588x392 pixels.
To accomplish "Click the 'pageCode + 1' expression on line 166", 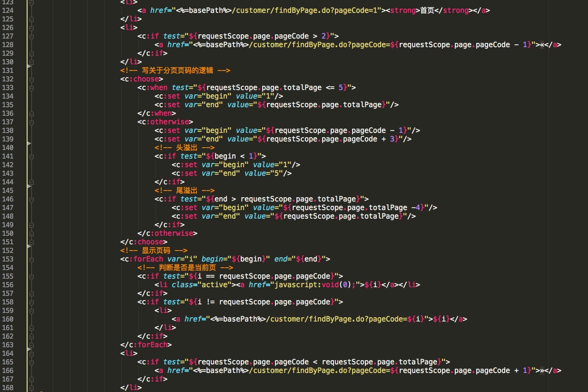I will (x=501, y=371).
